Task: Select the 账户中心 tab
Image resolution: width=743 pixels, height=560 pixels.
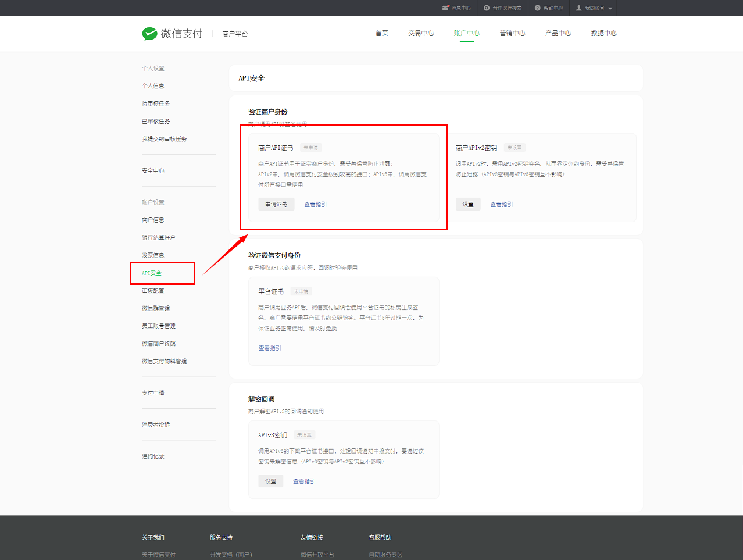Action: click(x=467, y=33)
